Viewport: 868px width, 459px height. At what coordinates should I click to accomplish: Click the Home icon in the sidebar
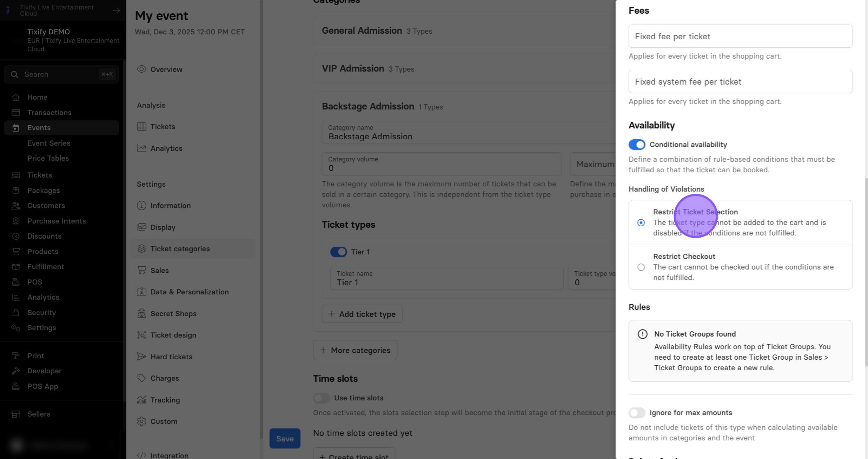click(15, 97)
